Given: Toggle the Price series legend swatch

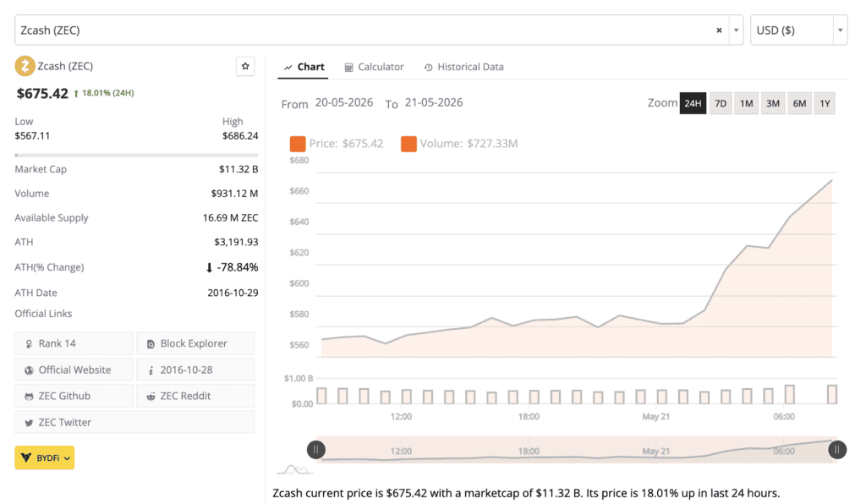Looking at the screenshot, I should [298, 144].
